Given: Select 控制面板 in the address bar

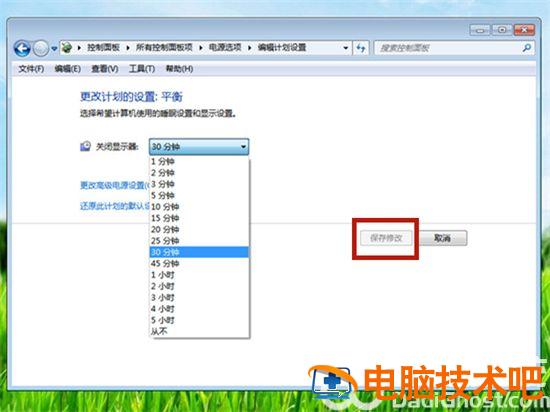Looking at the screenshot, I should (x=103, y=47).
